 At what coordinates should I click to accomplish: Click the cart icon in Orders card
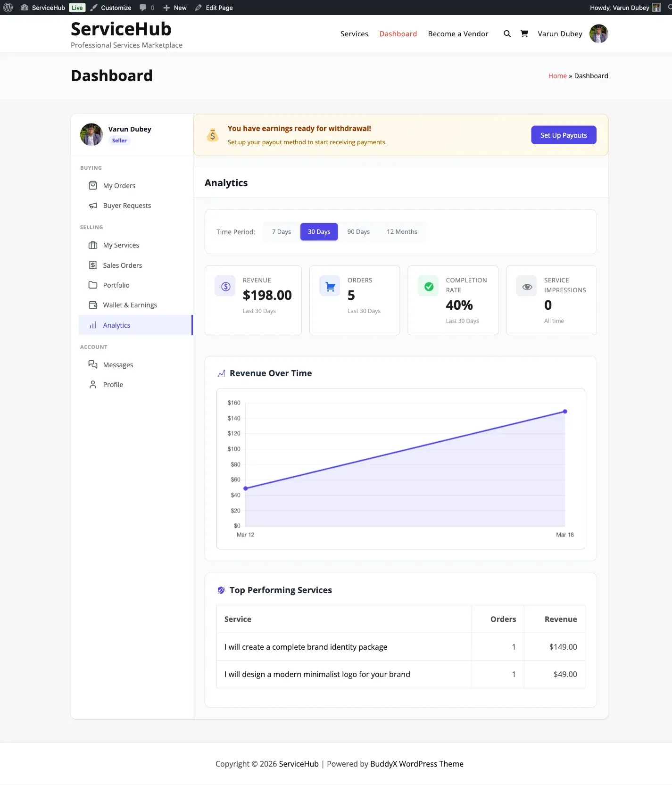[x=330, y=286]
